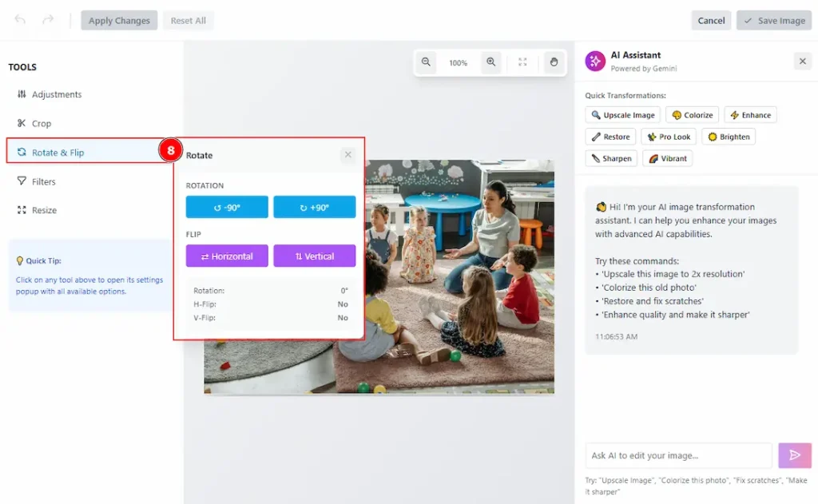This screenshot has width=818, height=504.
Task: Rotate the image by +90 degrees
Action: click(314, 207)
